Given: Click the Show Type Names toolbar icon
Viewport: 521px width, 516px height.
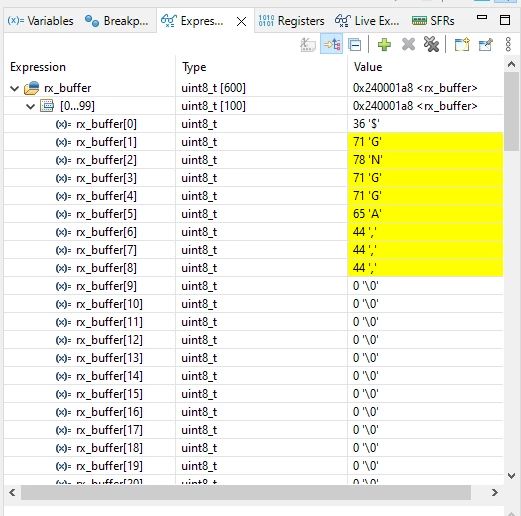Looking at the screenshot, I should coord(308,44).
